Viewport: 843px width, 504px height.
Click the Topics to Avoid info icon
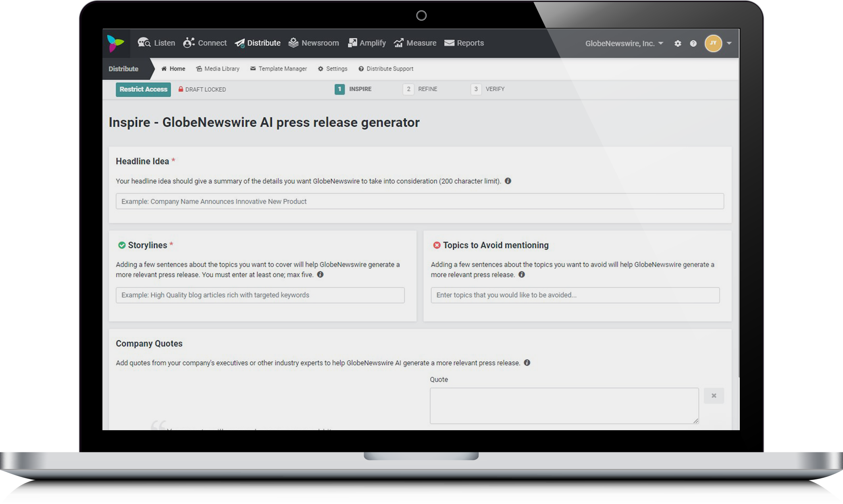(522, 275)
